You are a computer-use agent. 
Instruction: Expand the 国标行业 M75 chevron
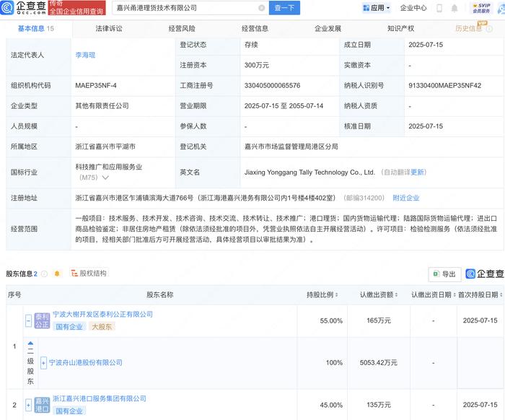(x=105, y=178)
